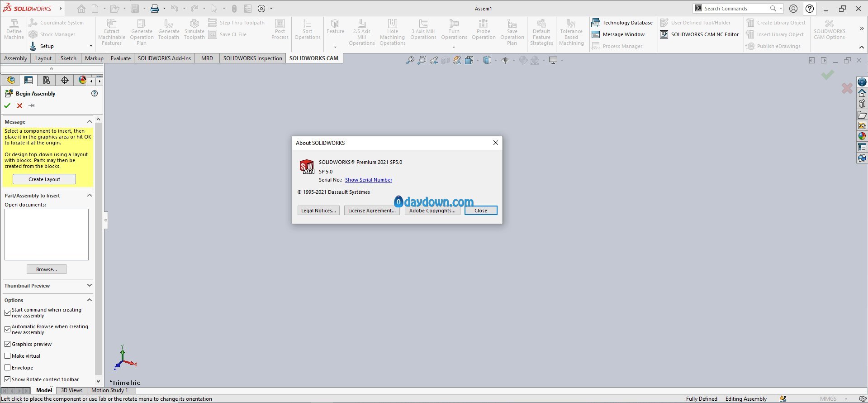Click the Browse... button

click(x=47, y=269)
